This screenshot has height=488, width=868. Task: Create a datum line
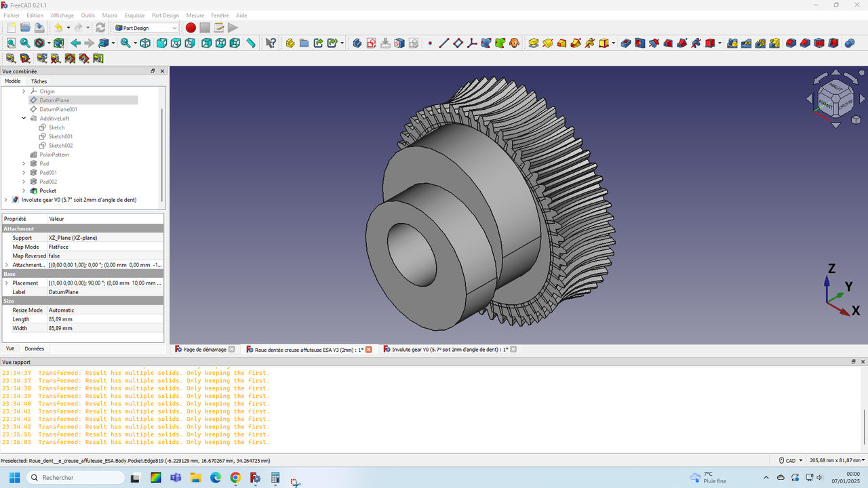444,43
